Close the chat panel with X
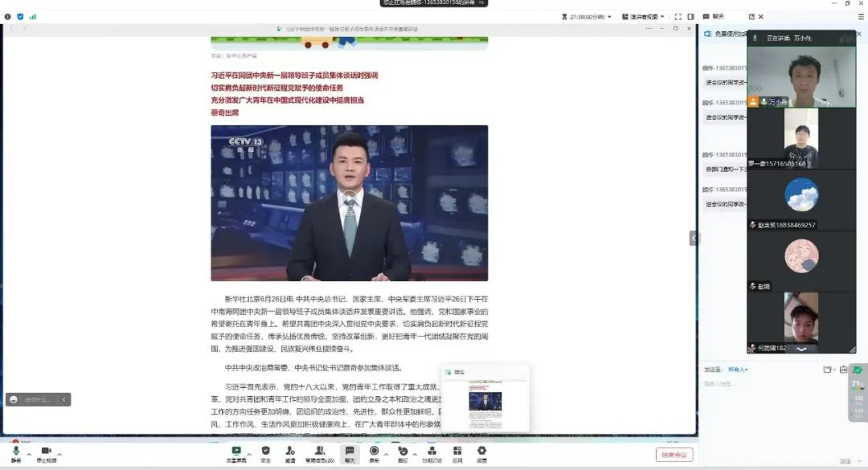The width and height of the screenshot is (868, 470). (761, 16)
